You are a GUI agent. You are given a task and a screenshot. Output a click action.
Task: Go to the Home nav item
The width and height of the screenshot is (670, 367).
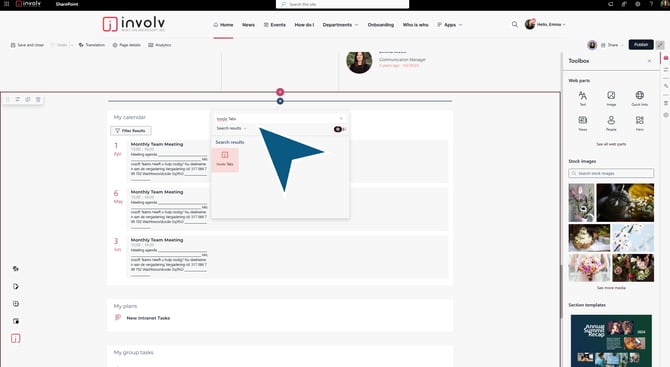pos(223,25)
